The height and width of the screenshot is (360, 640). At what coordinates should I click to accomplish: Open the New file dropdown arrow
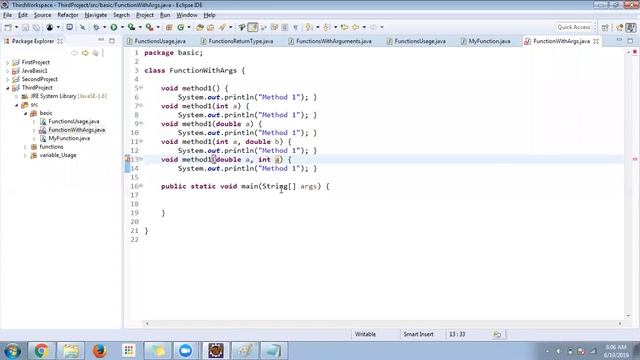tap(16, 27)
